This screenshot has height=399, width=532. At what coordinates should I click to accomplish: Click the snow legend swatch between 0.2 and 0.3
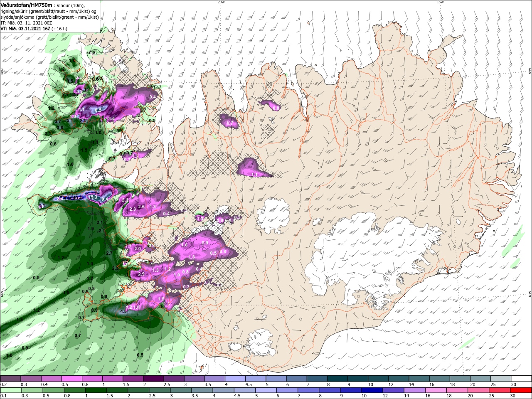point(11,379)
